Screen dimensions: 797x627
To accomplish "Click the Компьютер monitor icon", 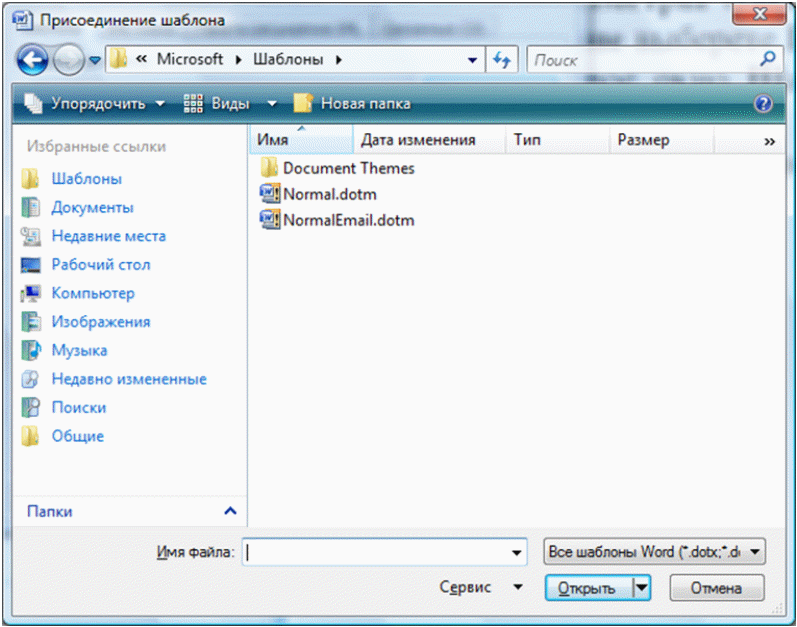I will click(x=30, y=293).
